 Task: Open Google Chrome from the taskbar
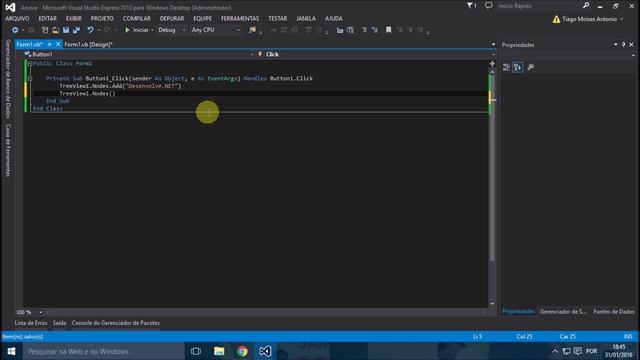[242, 351]
